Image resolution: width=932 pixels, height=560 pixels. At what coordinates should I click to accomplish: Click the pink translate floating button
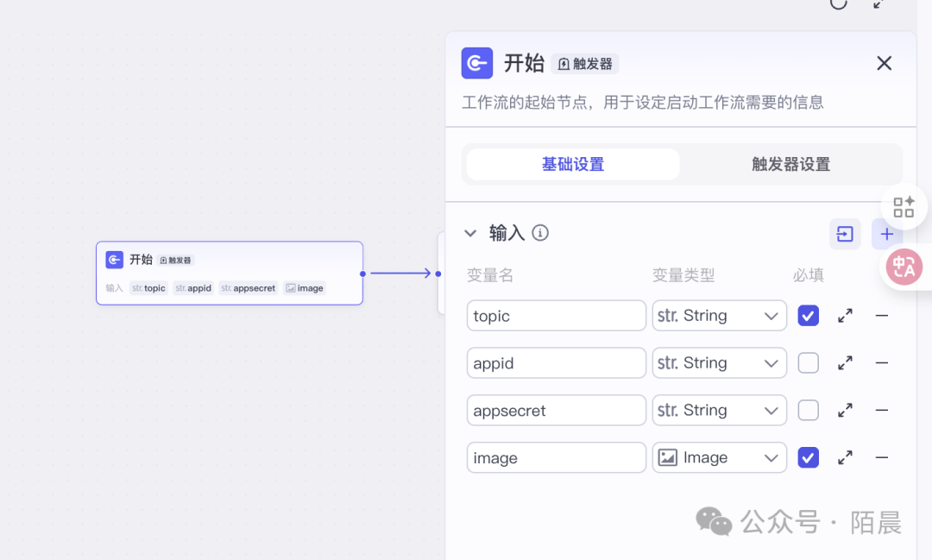pos(904,267)
